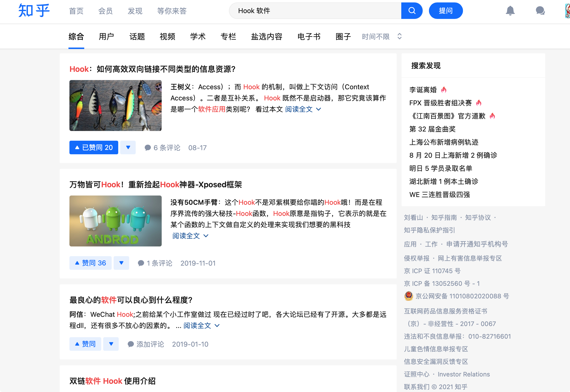Open private messages chat icon
The image size is (570, 392).
[540, 11]
